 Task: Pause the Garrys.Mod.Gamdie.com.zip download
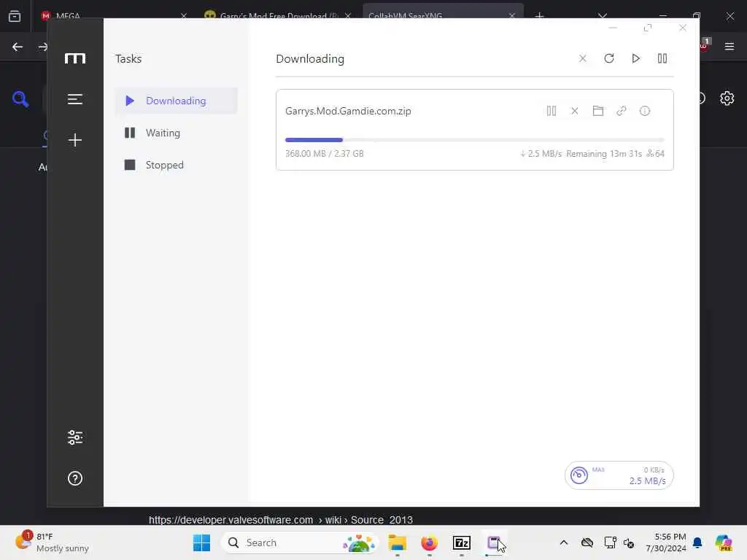(x=551, y=111)
